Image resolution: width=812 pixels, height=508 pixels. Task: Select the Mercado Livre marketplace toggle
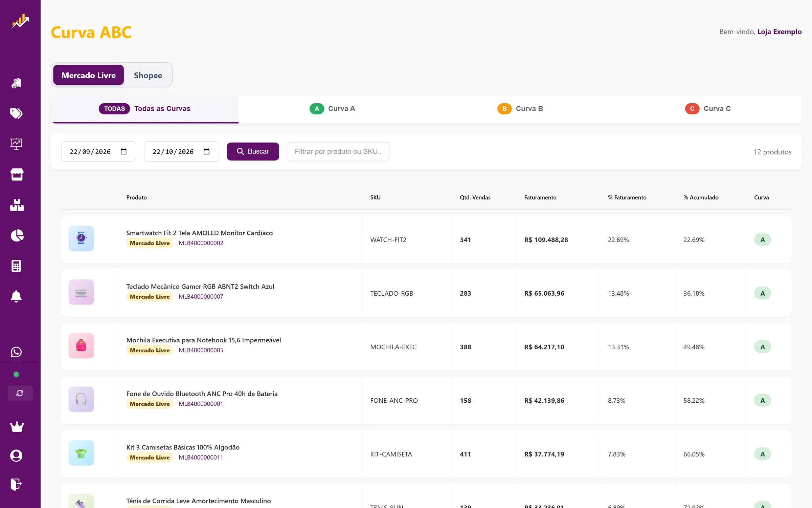pos(89,75)
